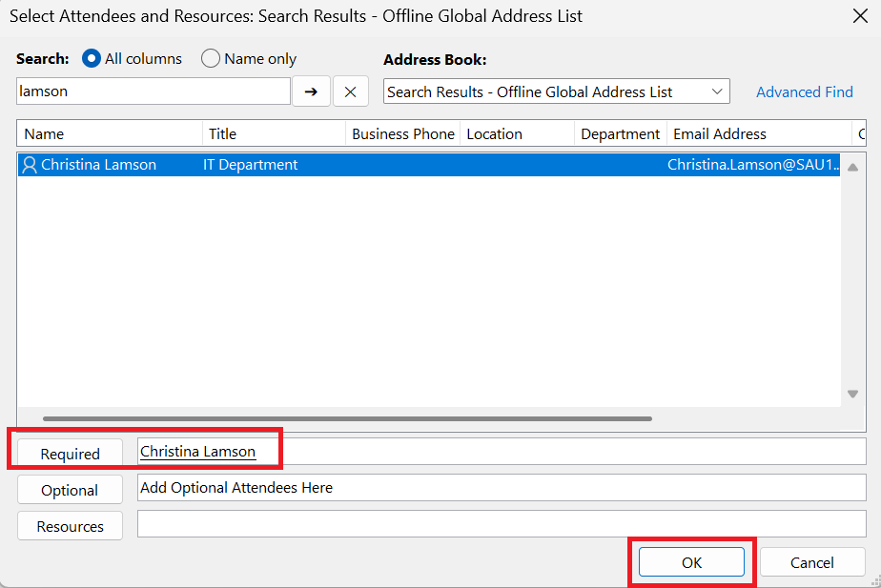Select the All columns search option

click(92, 58)
